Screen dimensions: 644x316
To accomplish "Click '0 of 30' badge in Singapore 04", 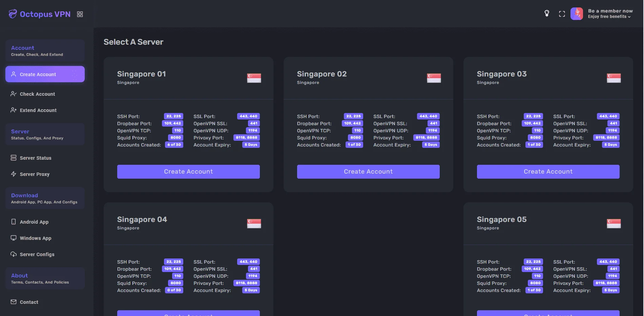I will [x=174, y=290].
